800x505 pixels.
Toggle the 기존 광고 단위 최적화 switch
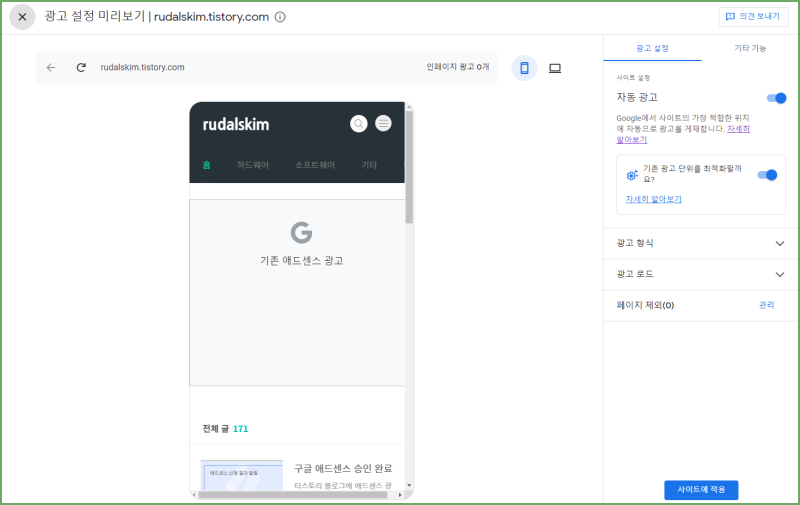pos(767,175)
